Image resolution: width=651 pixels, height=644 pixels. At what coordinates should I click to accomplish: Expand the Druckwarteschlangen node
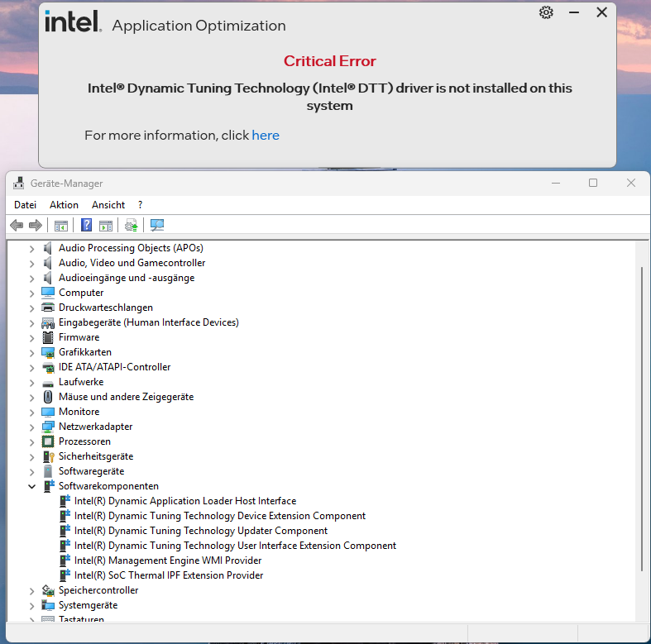coord(32,308)
